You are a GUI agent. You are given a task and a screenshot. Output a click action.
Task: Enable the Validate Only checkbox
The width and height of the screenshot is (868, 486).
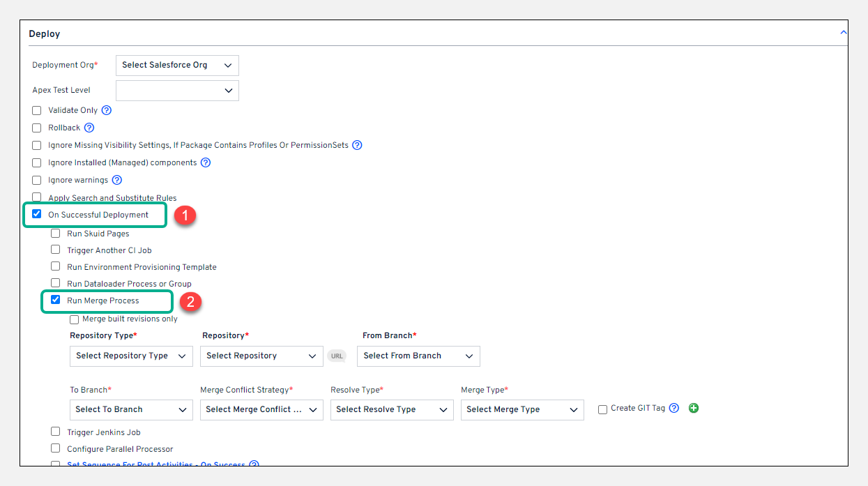tap(37, 110)
